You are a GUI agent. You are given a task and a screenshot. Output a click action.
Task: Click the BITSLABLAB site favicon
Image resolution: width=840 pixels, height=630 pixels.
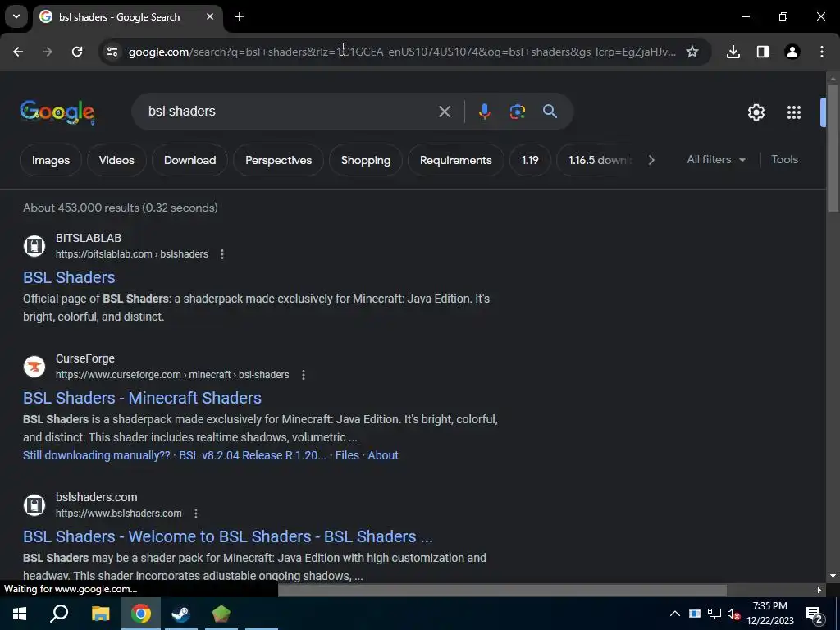coord(34,246)
